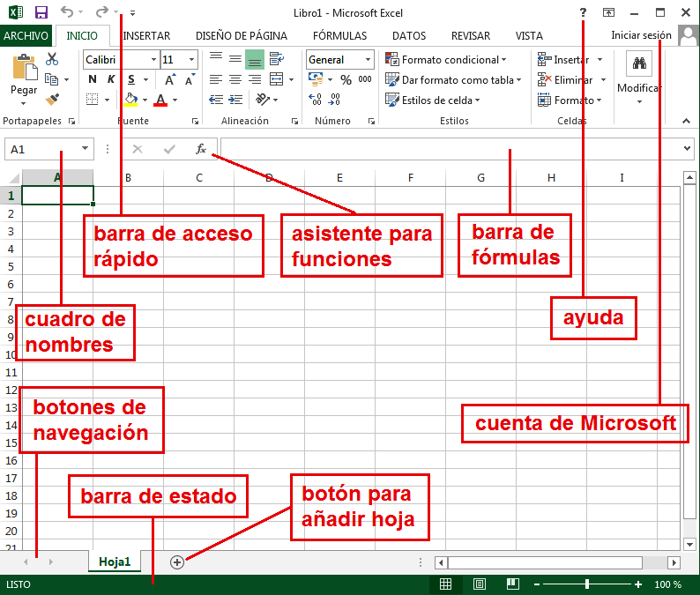
Task: Select the Hoja1 sheet tab
Action: [115, 562]
